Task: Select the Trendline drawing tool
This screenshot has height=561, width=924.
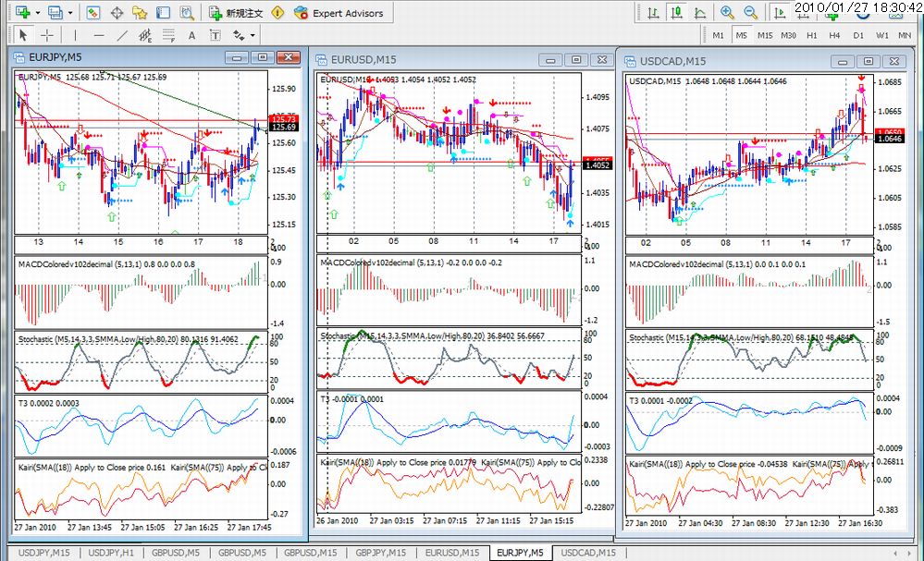Action: pyautogui.click(x=122, y=35)
